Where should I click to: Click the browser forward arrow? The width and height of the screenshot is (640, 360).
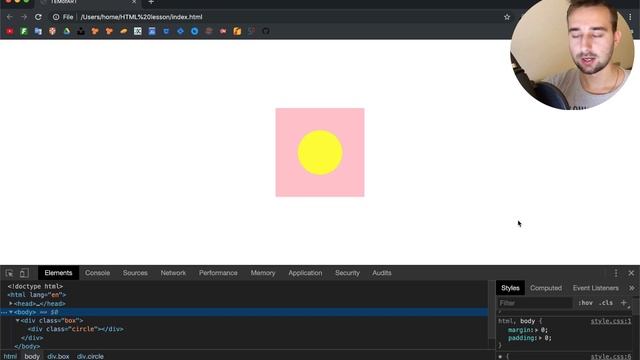coord(24,17)
